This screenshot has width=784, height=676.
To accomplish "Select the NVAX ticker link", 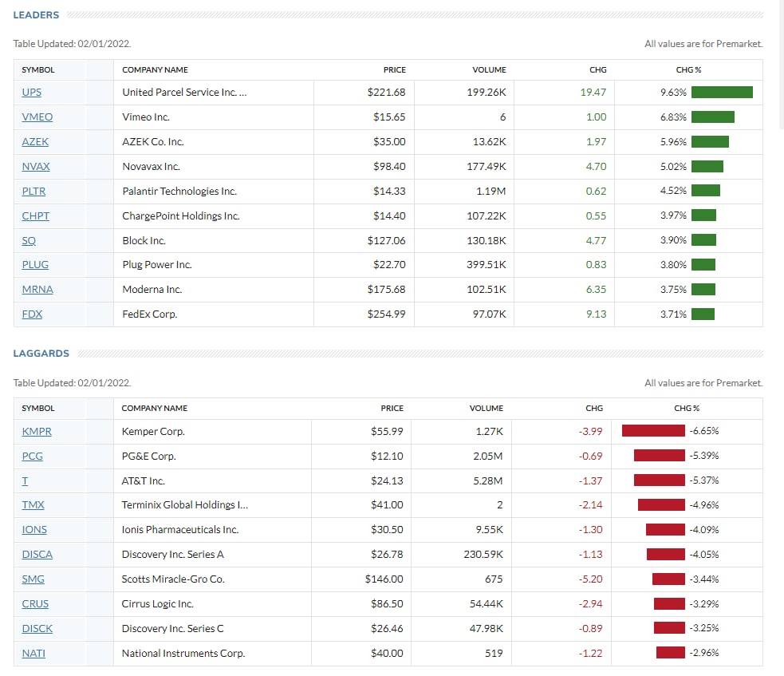I will pos(36,167).
